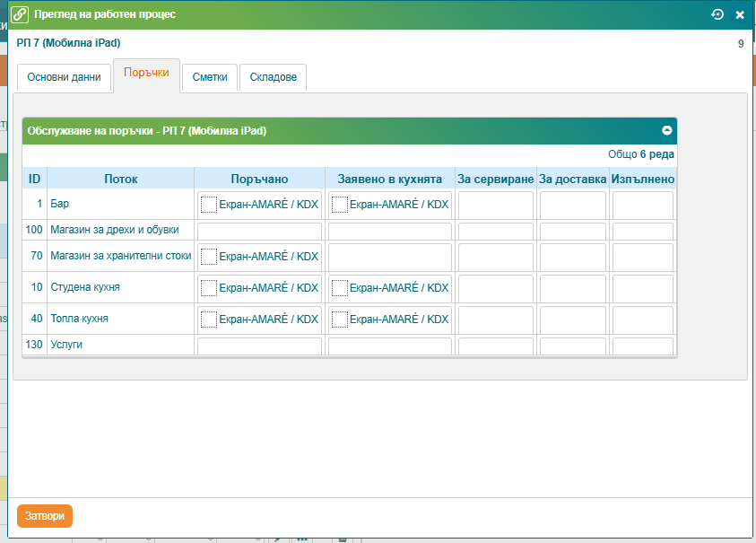Screen dimensions: 756x543
Task: Toggle Поръчано for Магазин за хранителни стоки
Action: (x=209, y=257)
